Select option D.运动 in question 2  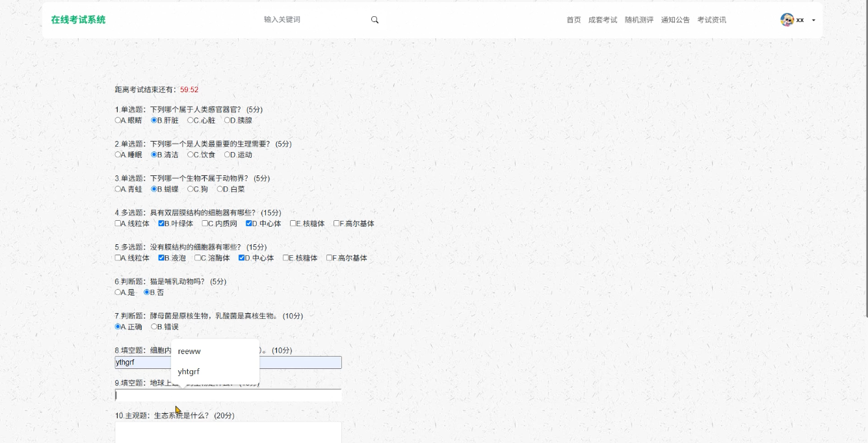click(x=227, y=155)
